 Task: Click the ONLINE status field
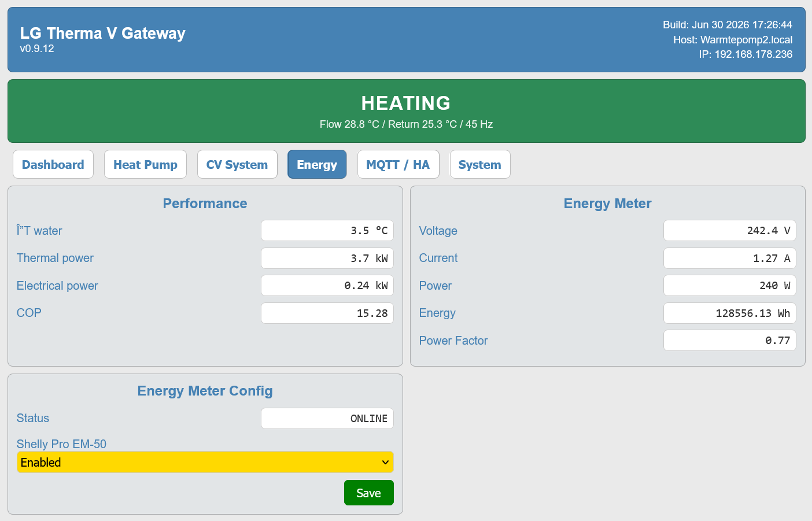tap(327, 418)
